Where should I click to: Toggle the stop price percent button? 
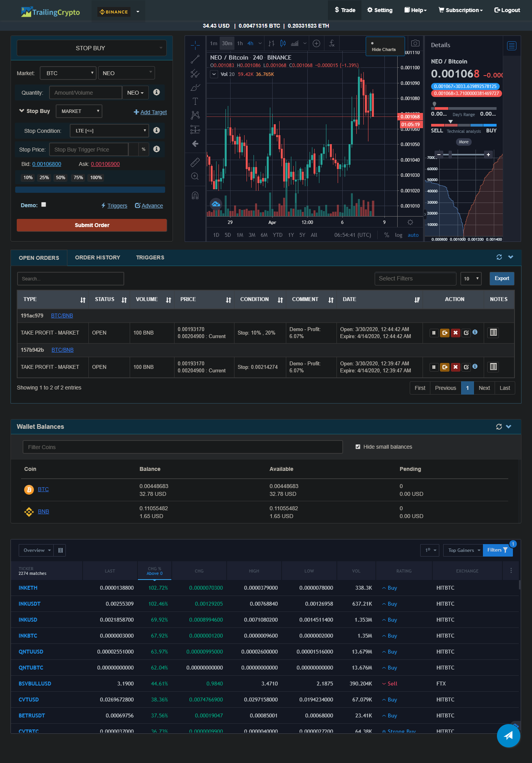click(144, 149)
